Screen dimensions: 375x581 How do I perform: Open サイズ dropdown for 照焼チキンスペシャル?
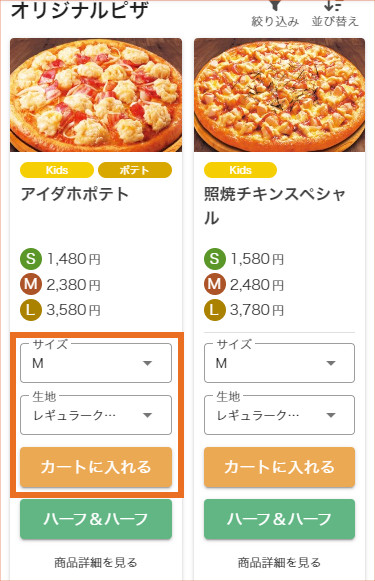pyautogui.click(x=279, y=363)
